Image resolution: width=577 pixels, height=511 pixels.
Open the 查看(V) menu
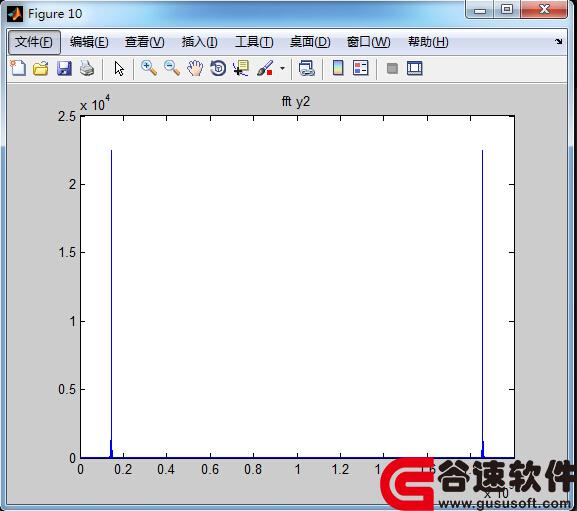coord(145,42)
